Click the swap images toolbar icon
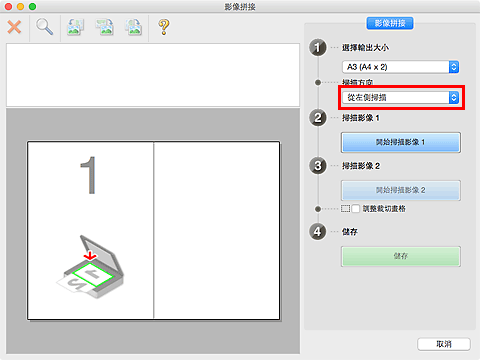The width and height of the screenshot is (480, 360). [134, 27]
